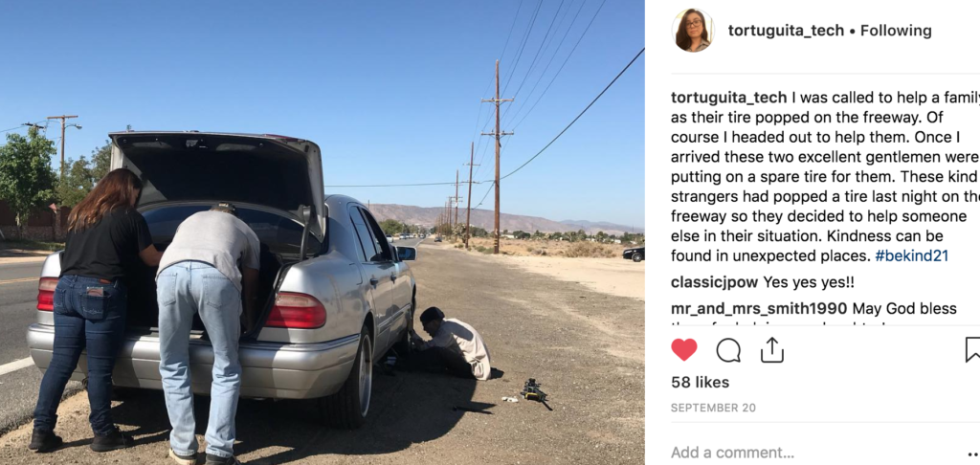
Task: Open comments via the speech bubble icon
Action: pos(728,350)
